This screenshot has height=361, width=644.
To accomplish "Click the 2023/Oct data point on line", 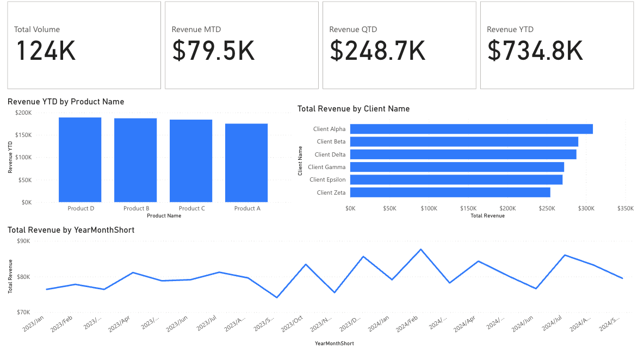I will point(306,264).
